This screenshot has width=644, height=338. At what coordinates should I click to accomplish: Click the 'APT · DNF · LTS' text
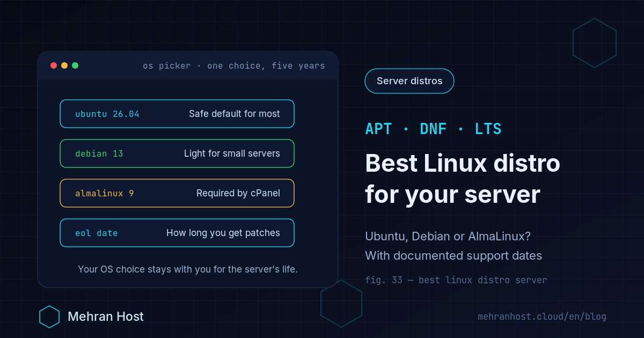point(433,129)
